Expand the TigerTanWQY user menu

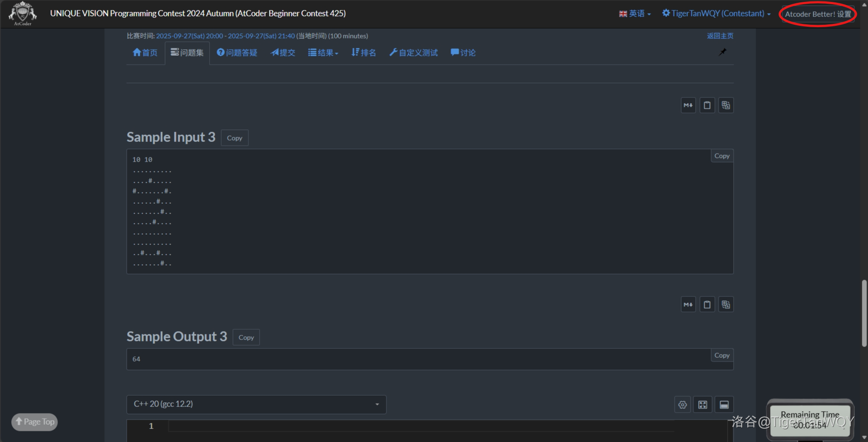pos(716,14)
